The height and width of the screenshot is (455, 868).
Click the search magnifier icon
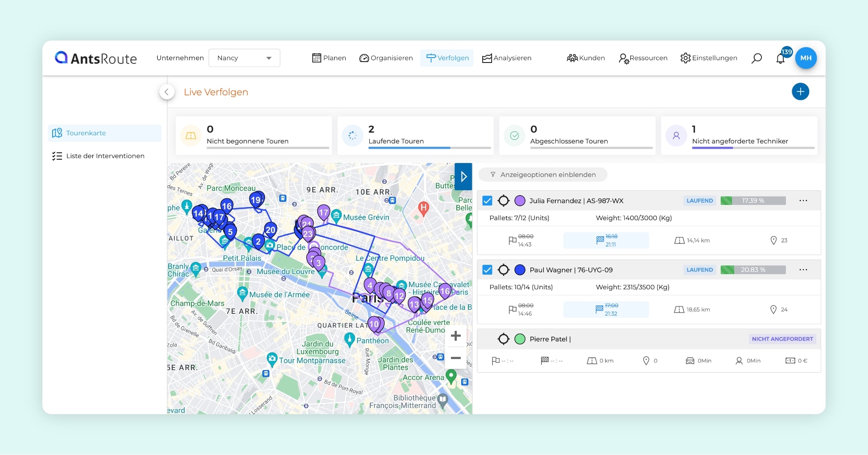point(756,58)
